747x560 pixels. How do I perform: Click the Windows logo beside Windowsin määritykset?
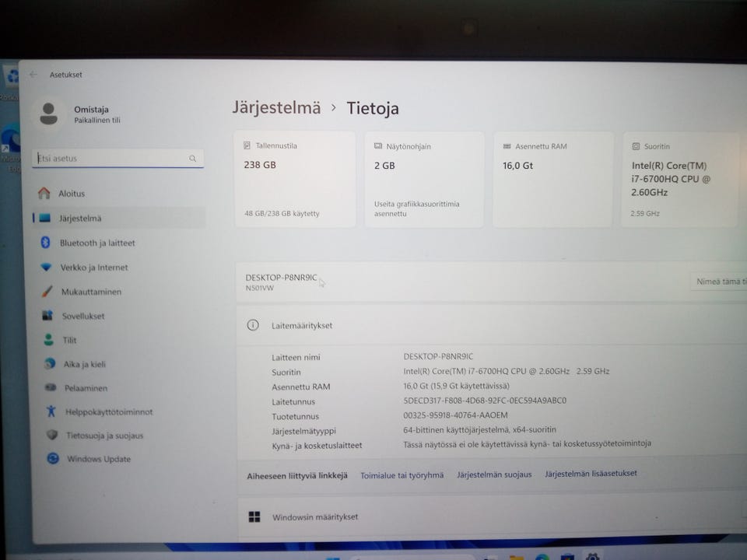pyautogui.click(x=254, y=516)
